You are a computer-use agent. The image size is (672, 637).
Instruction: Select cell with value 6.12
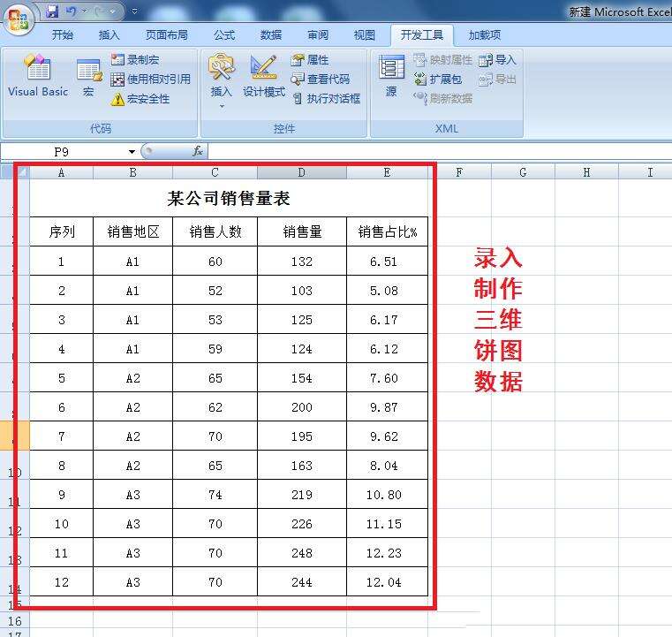(387, 348)
